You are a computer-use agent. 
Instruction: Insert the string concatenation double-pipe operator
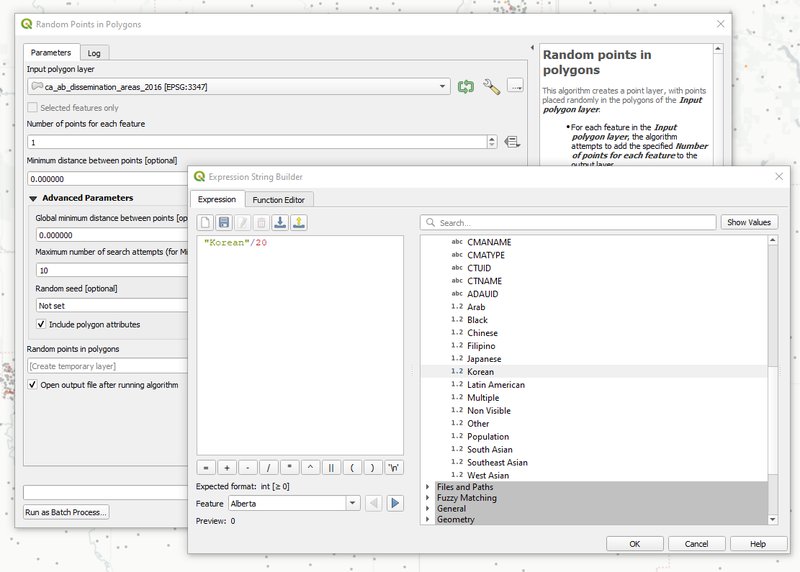[x=331, y=467]
